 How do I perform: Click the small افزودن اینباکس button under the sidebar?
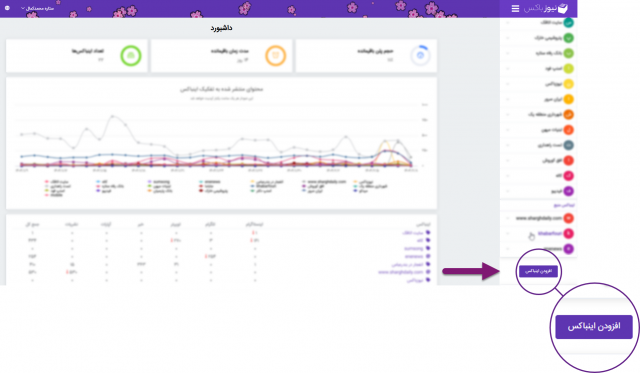[538, 271]
